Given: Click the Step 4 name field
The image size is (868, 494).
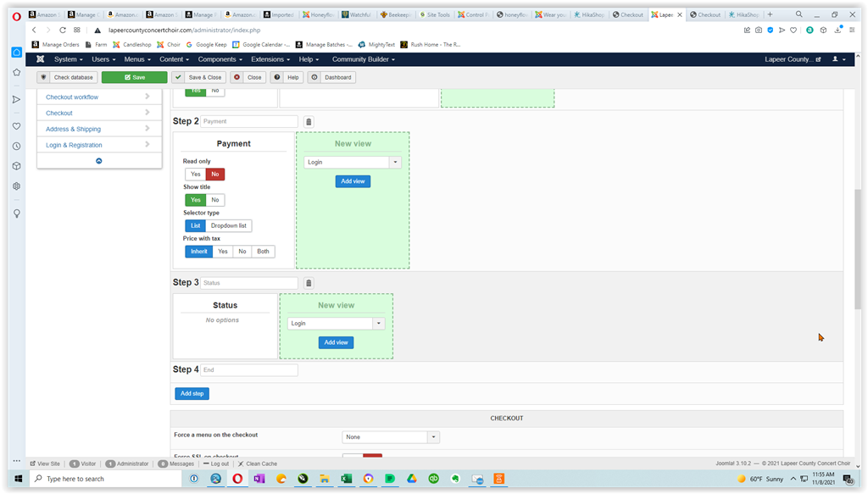Looking at the screenshot, I should (249, 370).
